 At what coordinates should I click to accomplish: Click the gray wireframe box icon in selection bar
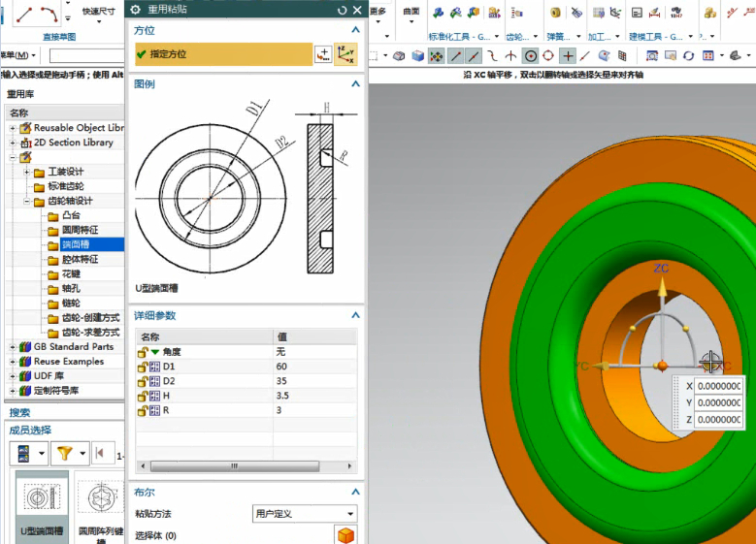click(x=399, y=56)
